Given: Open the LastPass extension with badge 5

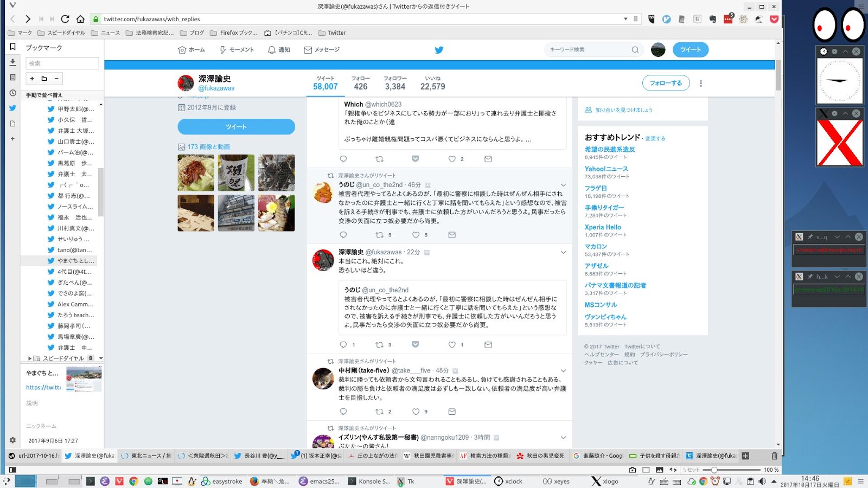Looking at the screenshot, I should tap(728, 19).
